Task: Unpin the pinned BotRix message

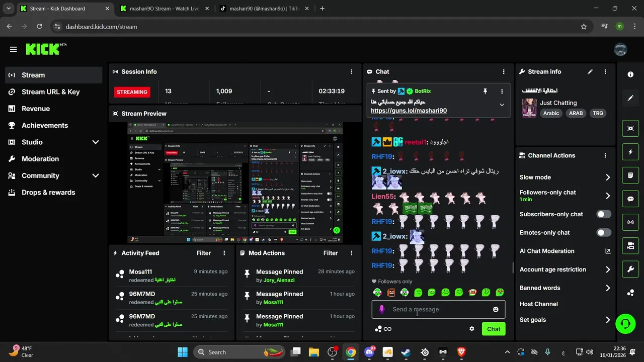Action: (485, 92)
